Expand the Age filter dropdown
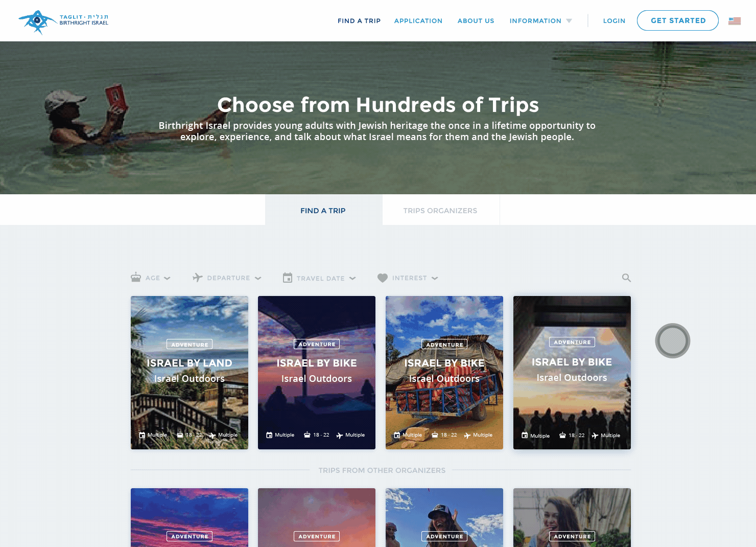 coord(151,278)
